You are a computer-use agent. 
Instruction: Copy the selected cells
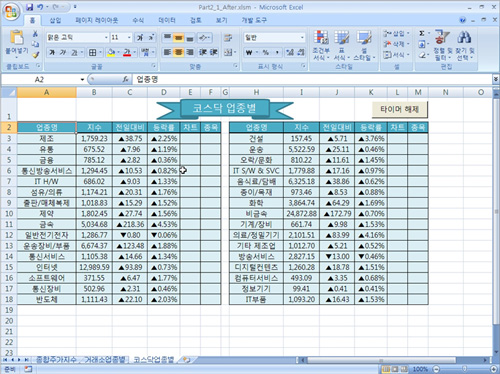[35, 44]
